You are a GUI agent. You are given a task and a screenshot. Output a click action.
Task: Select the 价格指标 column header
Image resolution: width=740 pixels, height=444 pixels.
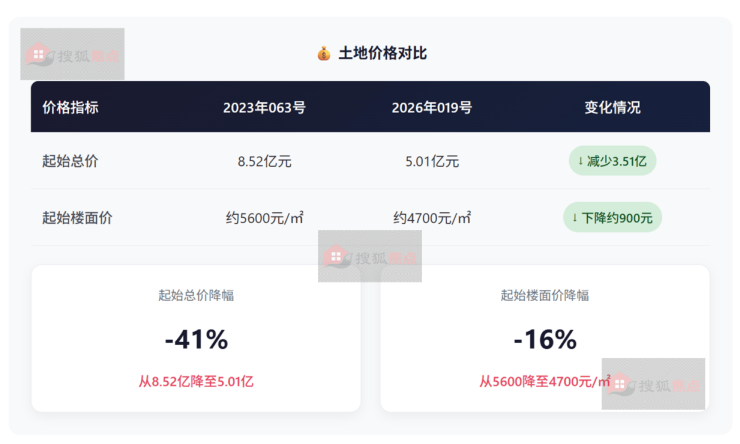(x=70, y=107)
